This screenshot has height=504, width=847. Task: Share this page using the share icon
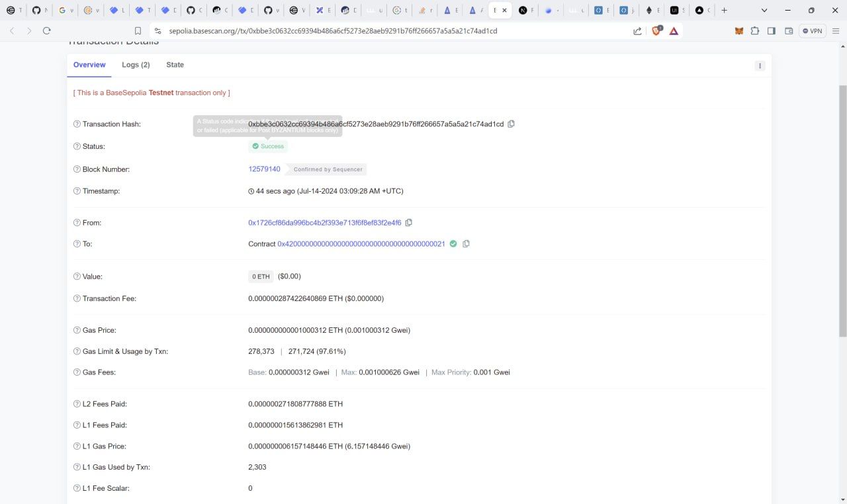[x=637, y=31]
